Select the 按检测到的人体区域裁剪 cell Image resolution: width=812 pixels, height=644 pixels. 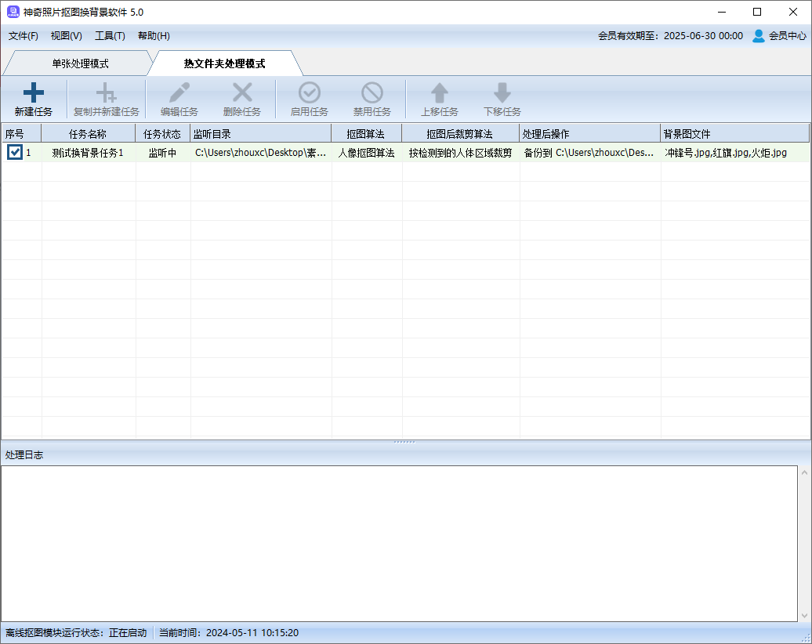click(460, 153)
